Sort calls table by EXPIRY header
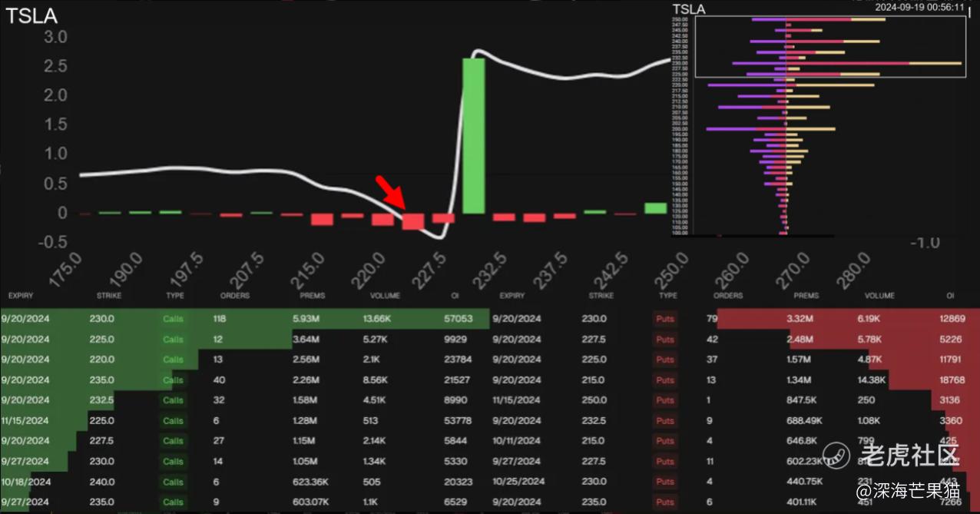The image size is (980, 514). [22, 295]
